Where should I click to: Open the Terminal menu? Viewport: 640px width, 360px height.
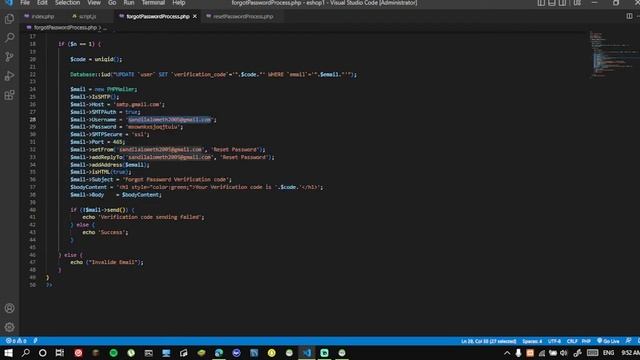pos(153,3)
